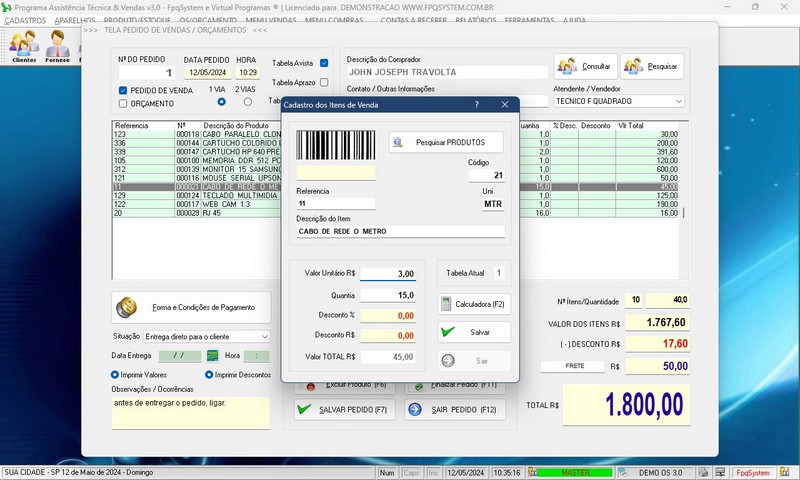Click the green checkmark icon beside Salvar
Image resolution: width=800 pixels, height=480 pixels.
coord(448,332)
